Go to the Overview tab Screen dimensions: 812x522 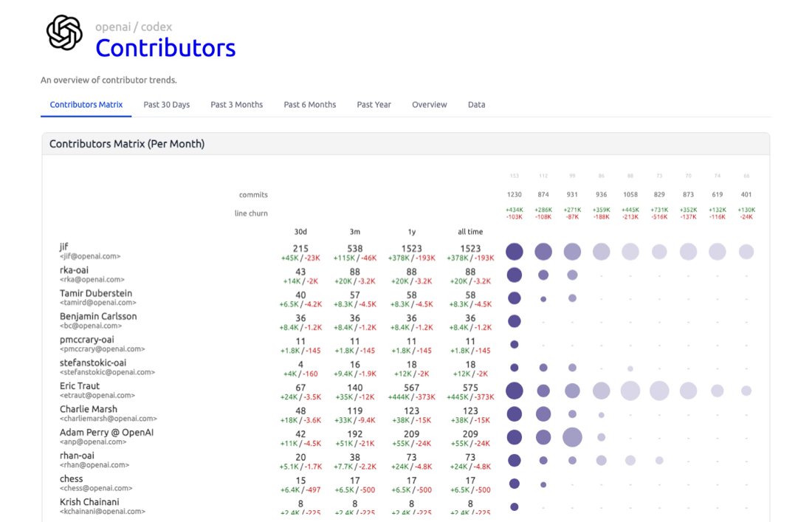(430, 105)
